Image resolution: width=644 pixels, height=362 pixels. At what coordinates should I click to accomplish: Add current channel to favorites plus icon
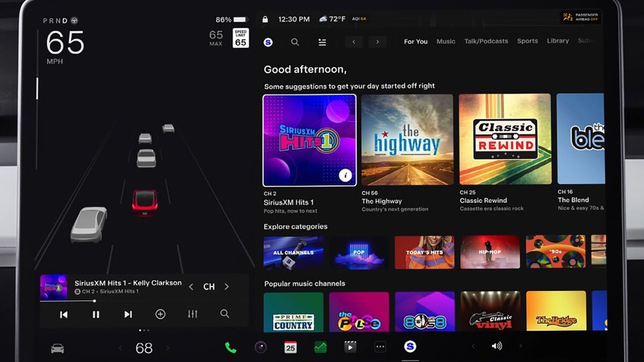[x=160, y=314]
